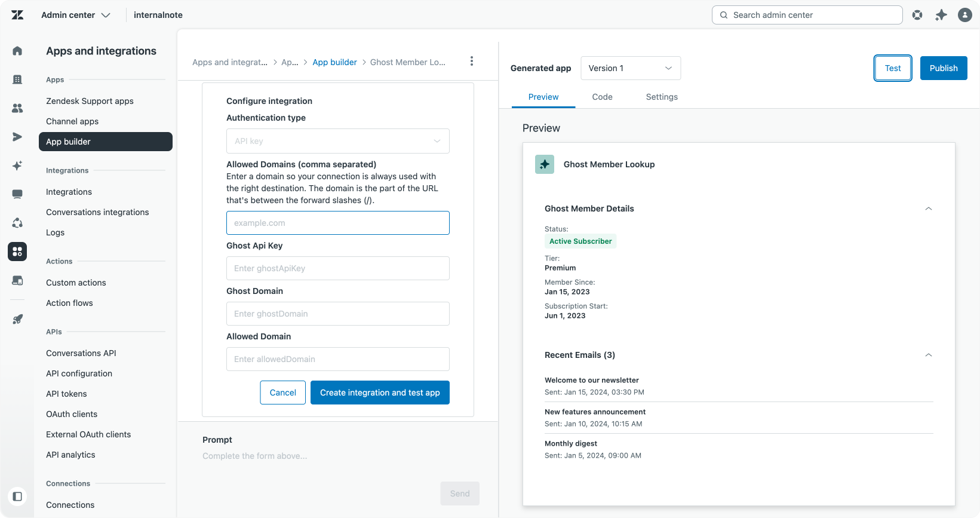Click the Test button
Image resolution: width=980 pixels, height=518 pixels.
893,68
